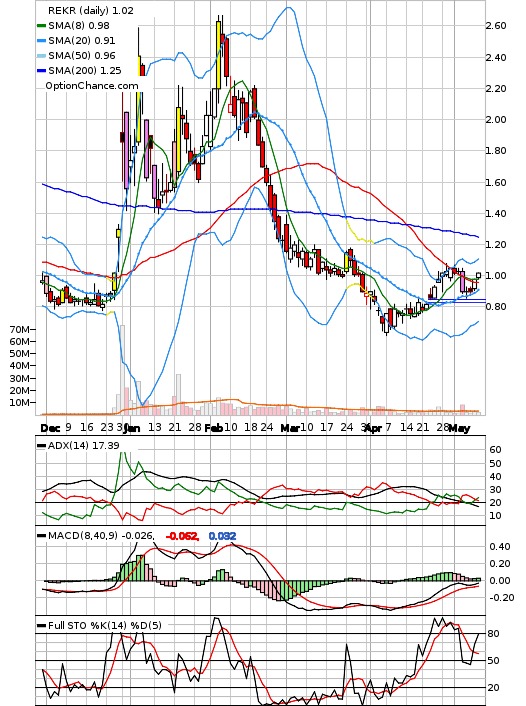Click the Jan date axis label
Screen dimensions: 526x706
click(132, 428)
